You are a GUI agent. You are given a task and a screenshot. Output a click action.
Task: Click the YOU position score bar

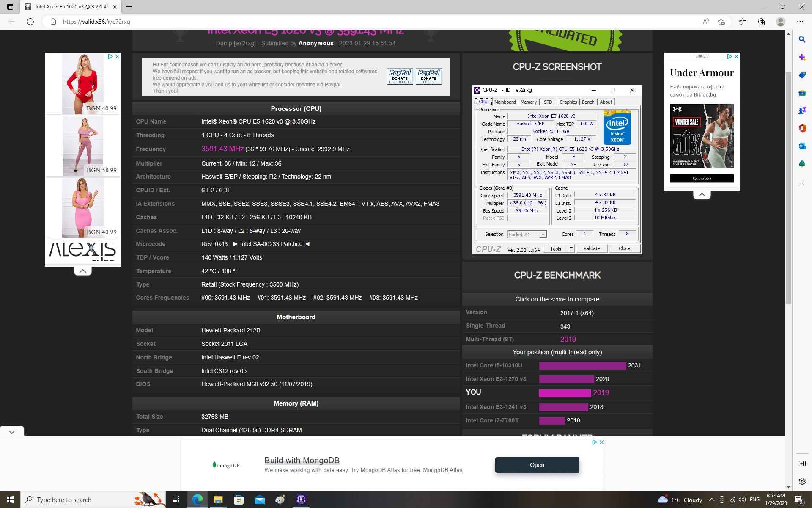click(x=565, y=393)
